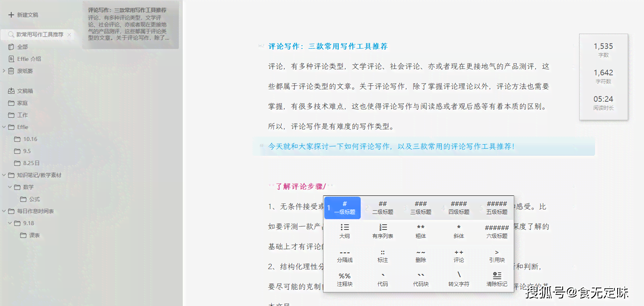Apply ###### 六级标题 heading format

pos(497,232)
